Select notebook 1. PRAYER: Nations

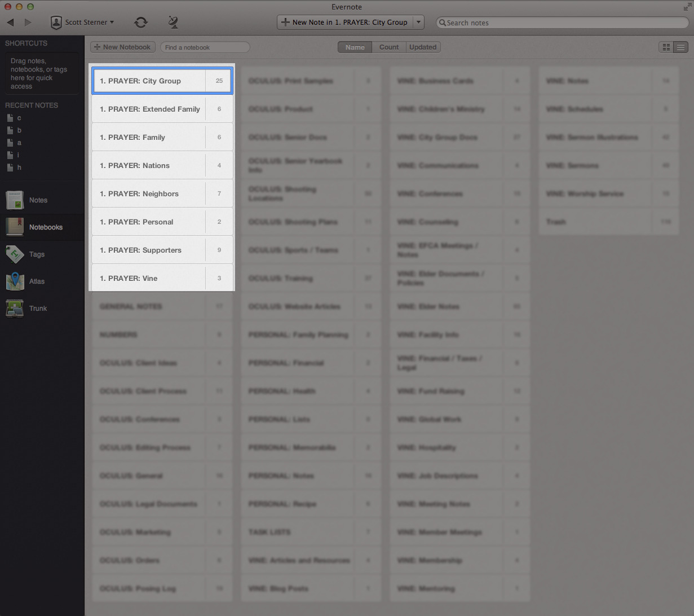coord(162,165)
